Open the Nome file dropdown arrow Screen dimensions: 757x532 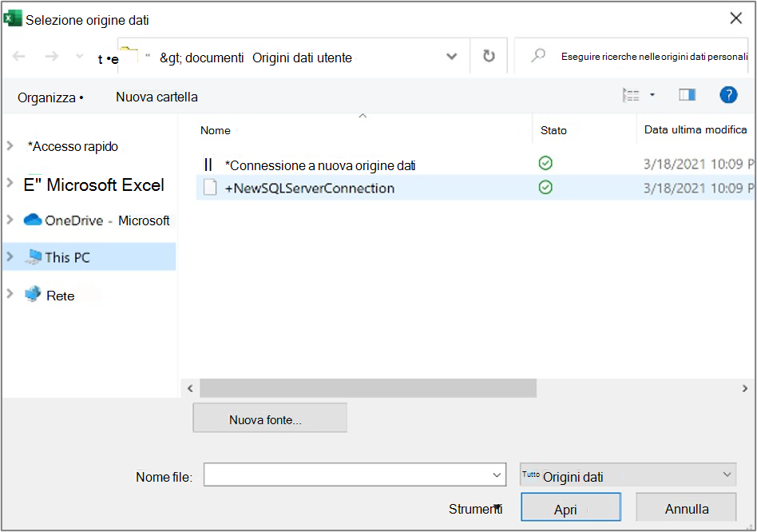tap(497, 475)
